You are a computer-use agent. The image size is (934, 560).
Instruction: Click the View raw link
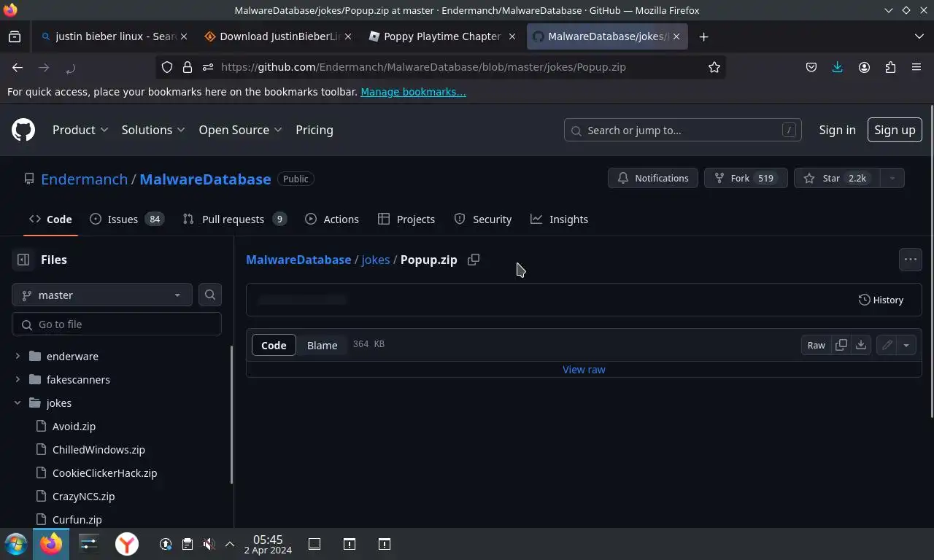584,370
